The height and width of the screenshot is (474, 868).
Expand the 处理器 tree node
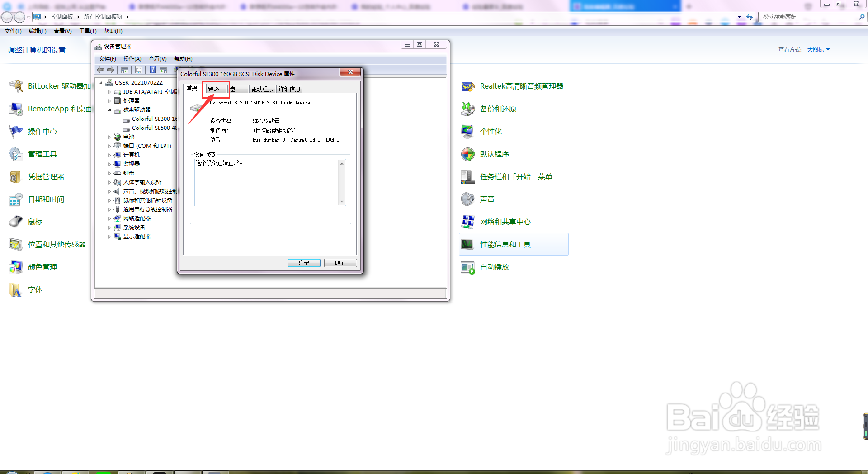point(109,101)
